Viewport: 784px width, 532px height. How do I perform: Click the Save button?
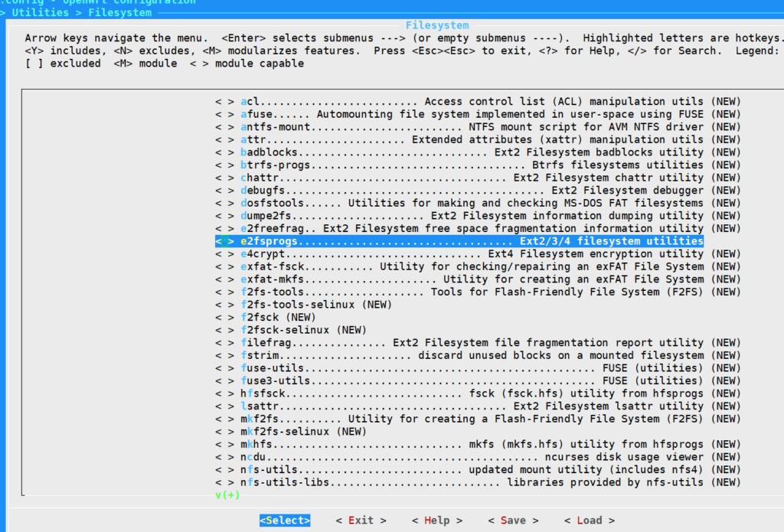[513, 521]
